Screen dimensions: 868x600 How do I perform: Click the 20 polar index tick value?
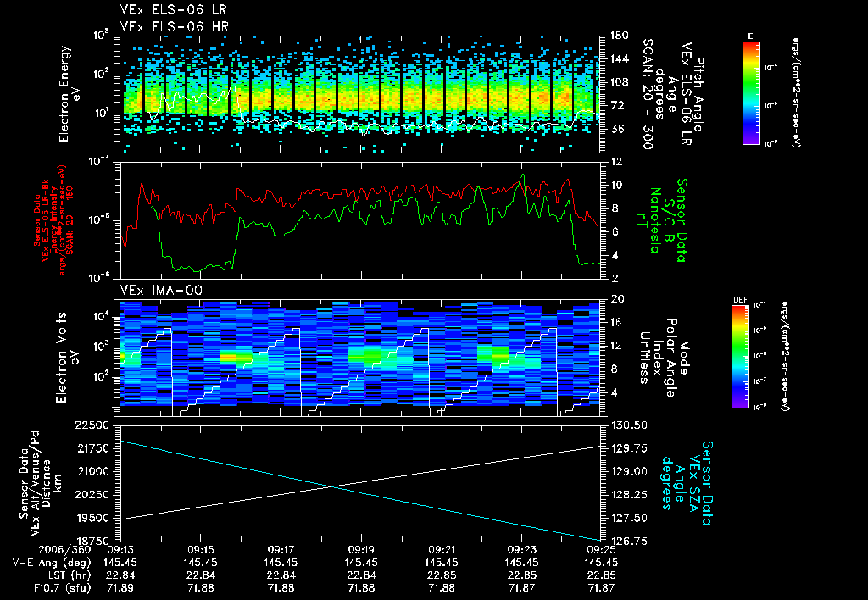pyautogui.click(x=616, y=299)
